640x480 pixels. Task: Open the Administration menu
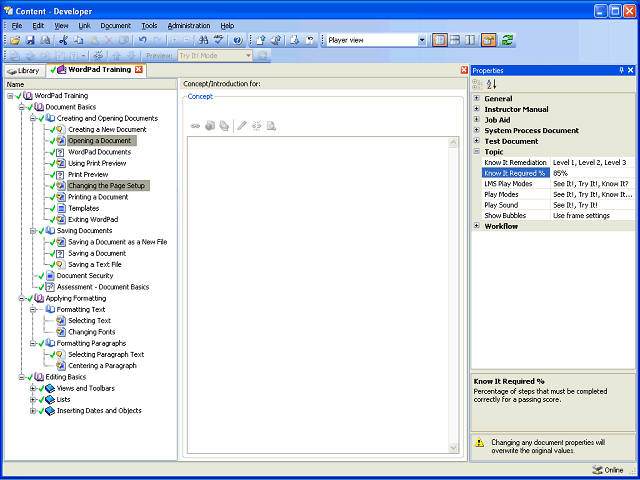pos(189,26)
